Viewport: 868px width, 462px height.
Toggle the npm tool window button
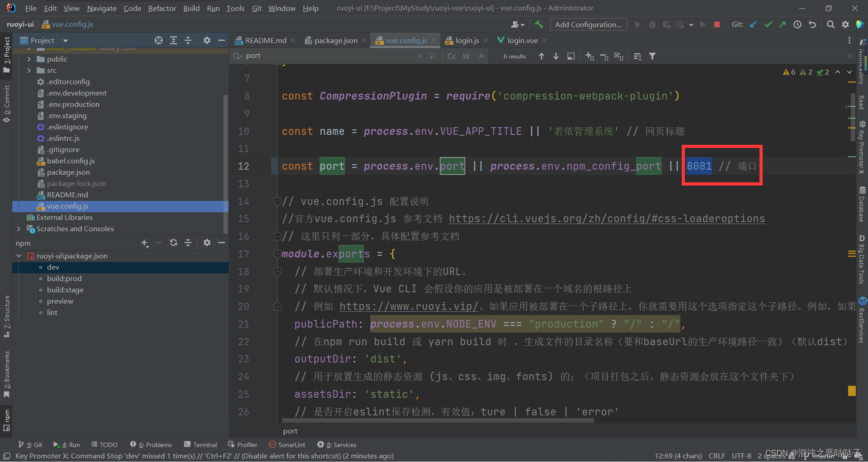coord(6,420)
